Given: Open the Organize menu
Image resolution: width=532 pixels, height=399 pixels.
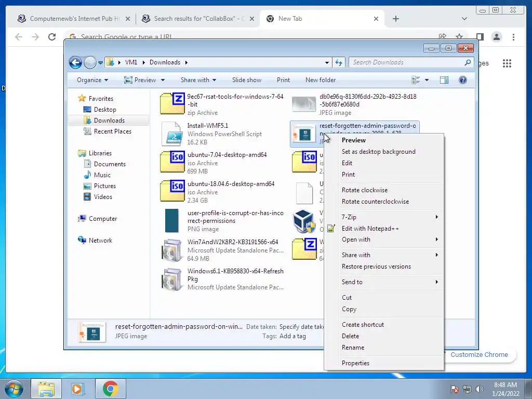Looking at the screenshot, I should tap(92, 80).
